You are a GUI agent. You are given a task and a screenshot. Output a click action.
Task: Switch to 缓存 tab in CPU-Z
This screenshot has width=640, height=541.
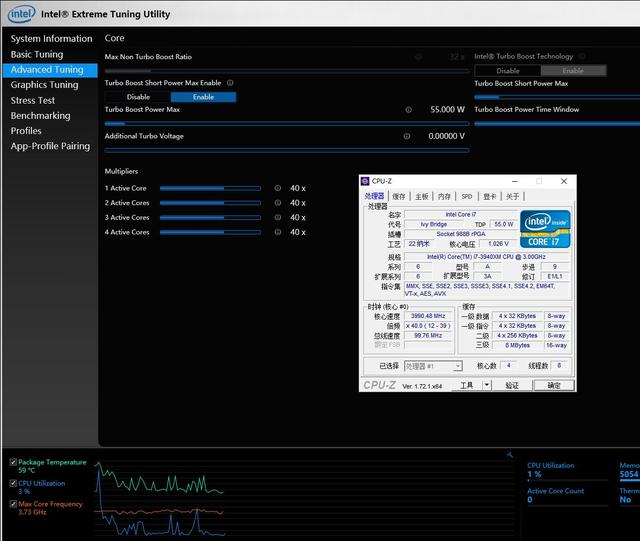tap(399, 196)
